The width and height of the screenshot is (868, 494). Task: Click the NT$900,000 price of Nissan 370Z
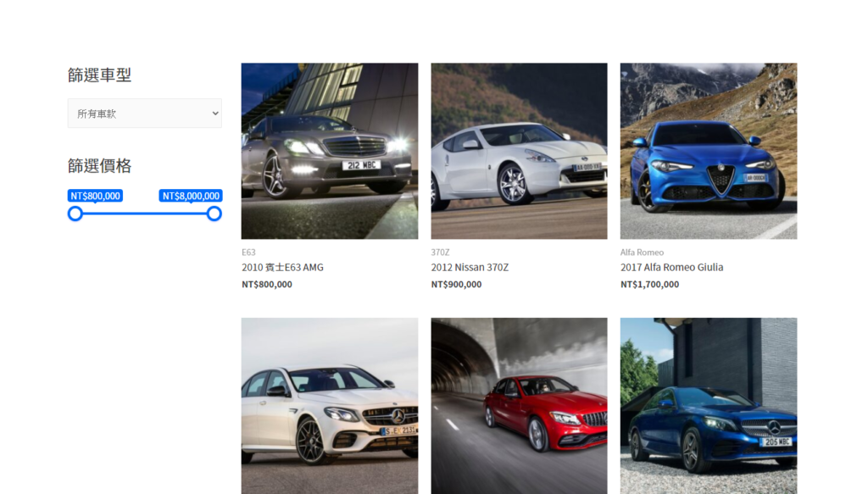coord(456,285)
